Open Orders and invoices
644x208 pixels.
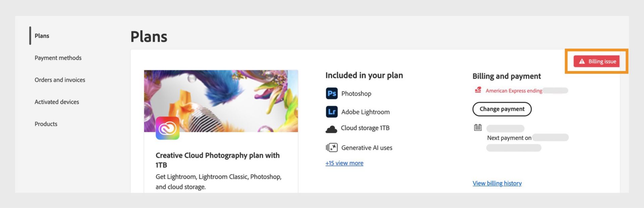[x=60, y=80]
